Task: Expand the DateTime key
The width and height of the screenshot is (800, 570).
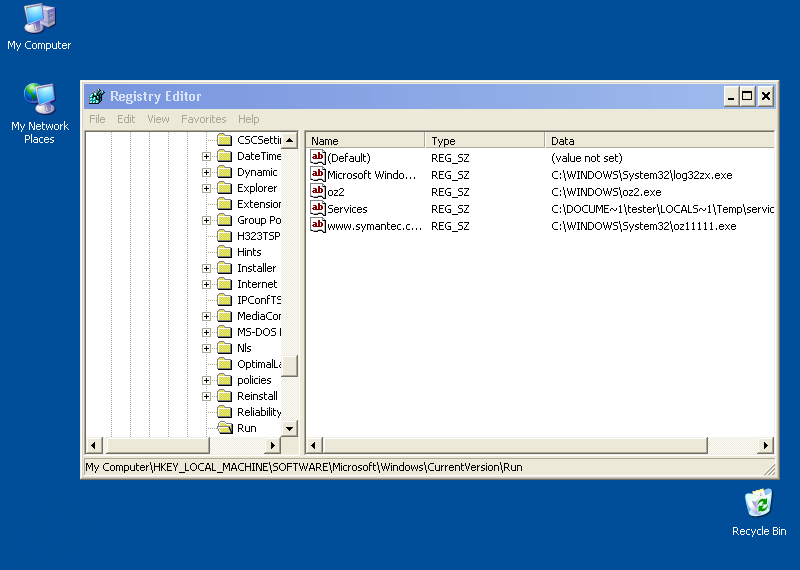Action: point(206,156)
